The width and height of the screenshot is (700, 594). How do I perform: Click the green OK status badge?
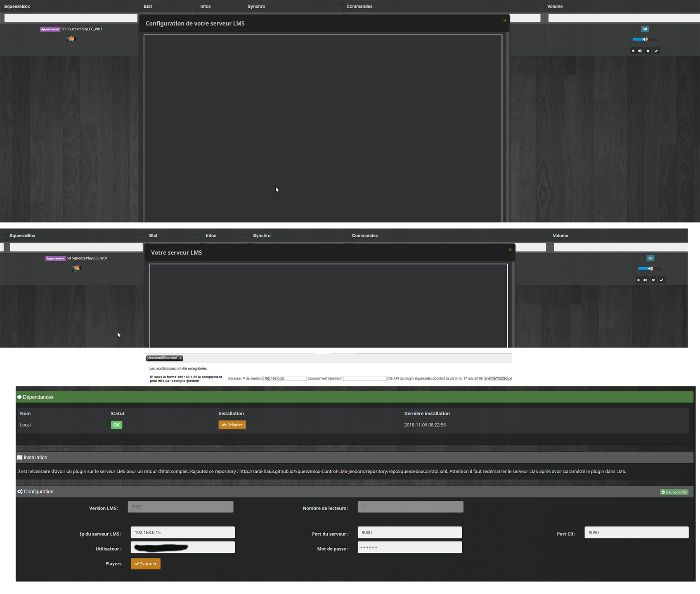point(116,425)
